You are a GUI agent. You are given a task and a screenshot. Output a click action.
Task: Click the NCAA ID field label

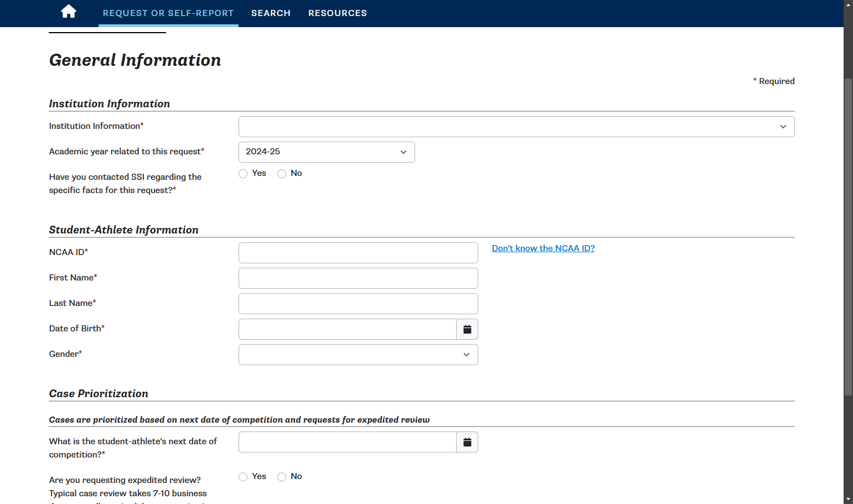[69, 252]
